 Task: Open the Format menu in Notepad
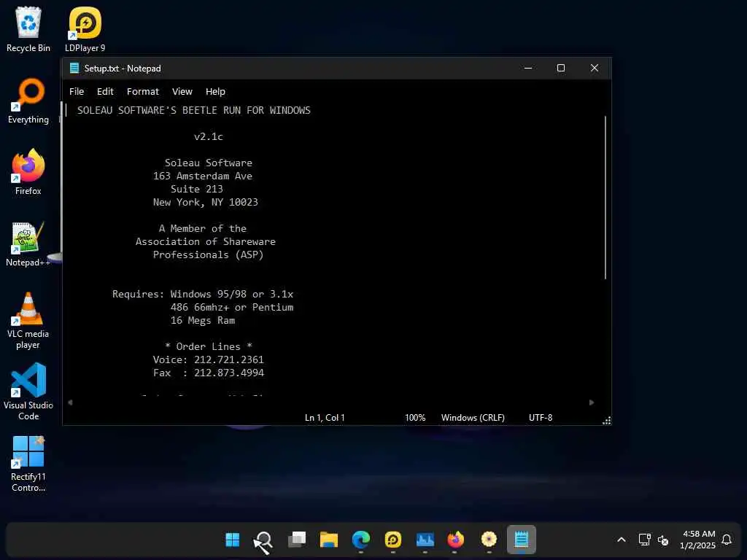(143, 91)
